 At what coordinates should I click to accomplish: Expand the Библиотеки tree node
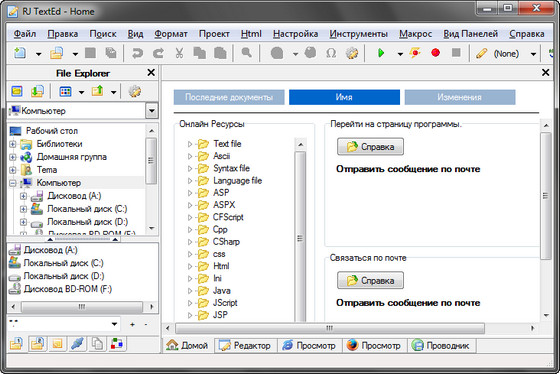tap(13, 144)
